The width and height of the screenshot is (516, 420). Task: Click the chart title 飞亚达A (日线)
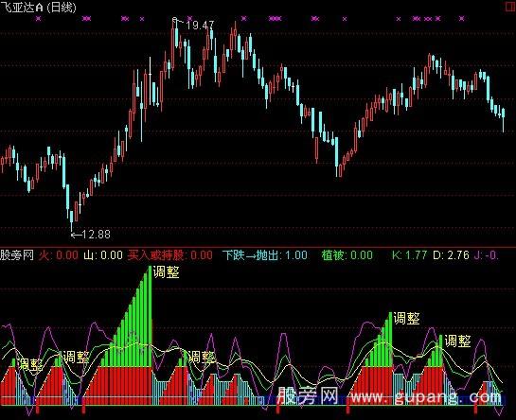click(x=38, y=8)
